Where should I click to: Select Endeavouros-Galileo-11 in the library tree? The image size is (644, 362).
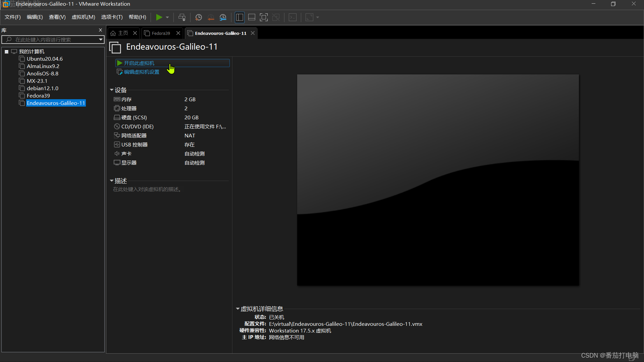tap(56, 103)
